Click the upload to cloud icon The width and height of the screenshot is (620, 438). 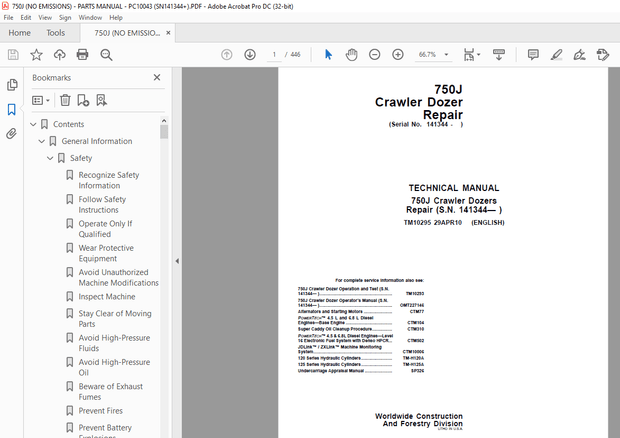[60, 55]
